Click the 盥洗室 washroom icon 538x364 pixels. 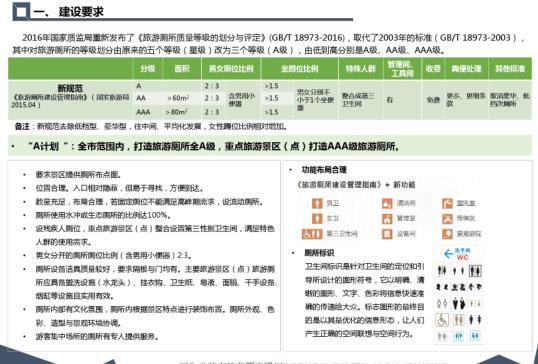pos(447,203)
